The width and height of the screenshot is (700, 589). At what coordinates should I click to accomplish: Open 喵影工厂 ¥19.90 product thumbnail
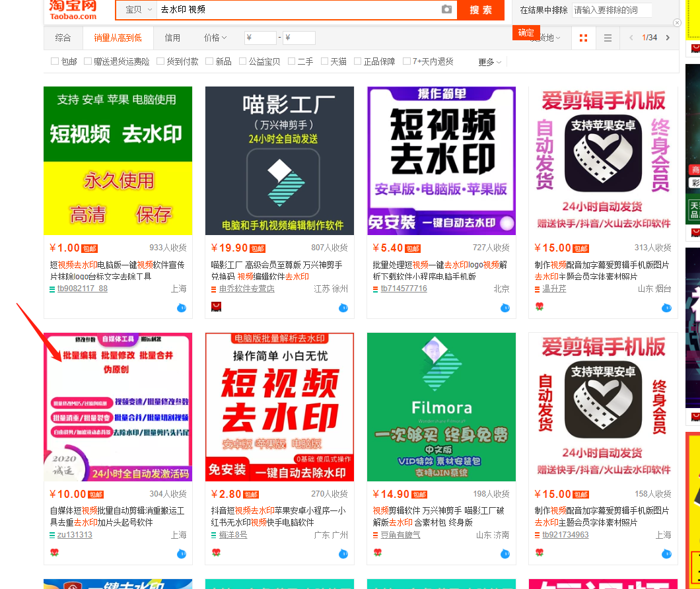pyautogui.click(x=279, y=160)
